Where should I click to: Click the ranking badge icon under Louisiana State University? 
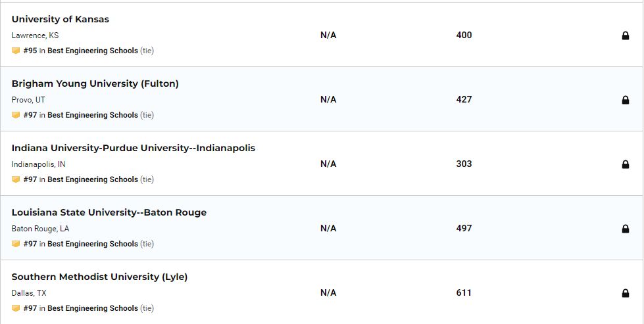click(x=16, y=244)
